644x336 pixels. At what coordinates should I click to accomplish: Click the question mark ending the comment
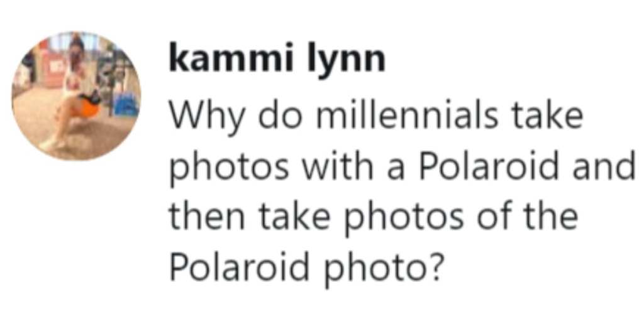click(x=437, y=266)
